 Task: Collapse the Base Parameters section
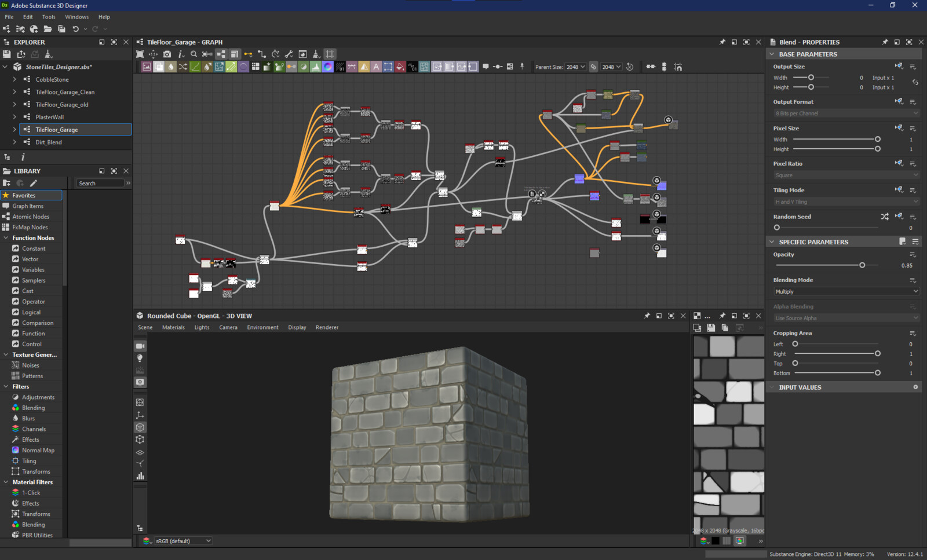[x=772, y=54]
